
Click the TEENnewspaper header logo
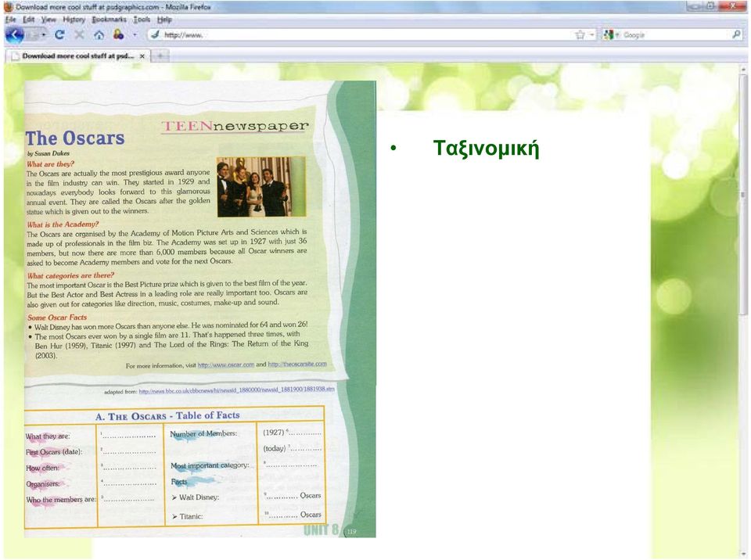click(x=235, y=126)
